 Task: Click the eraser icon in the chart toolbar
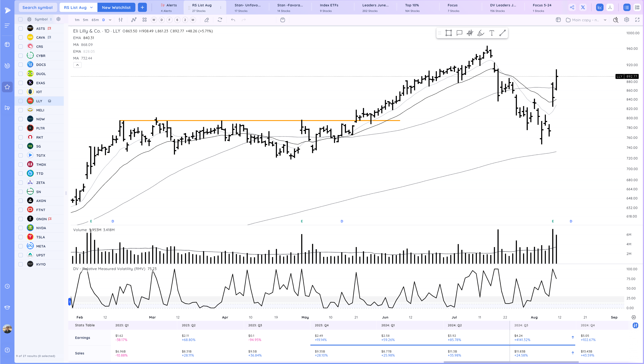tap(207, 20)
